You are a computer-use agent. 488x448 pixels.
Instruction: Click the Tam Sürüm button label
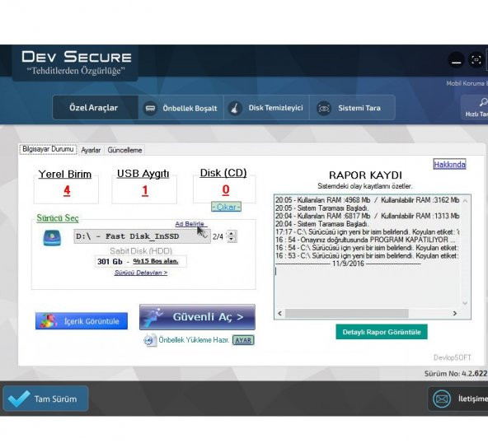[55, 399]
